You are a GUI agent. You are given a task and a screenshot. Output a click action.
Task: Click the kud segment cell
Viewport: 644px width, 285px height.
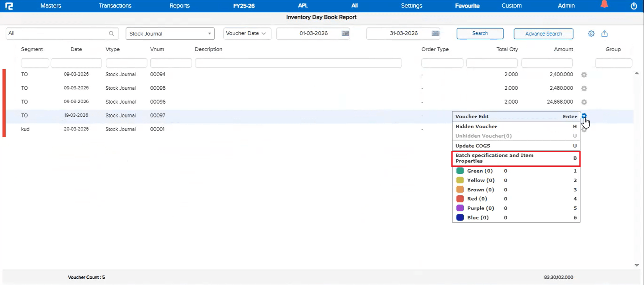point(25,129)
